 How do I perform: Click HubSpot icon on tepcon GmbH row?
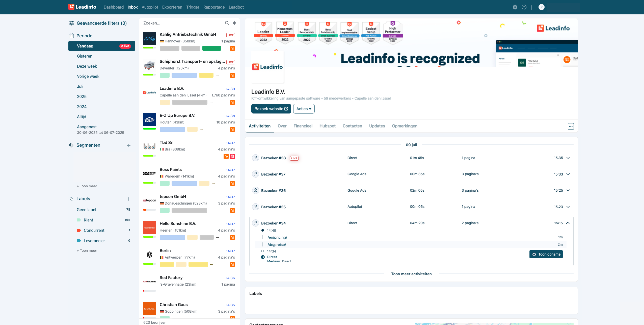[232, 210]
